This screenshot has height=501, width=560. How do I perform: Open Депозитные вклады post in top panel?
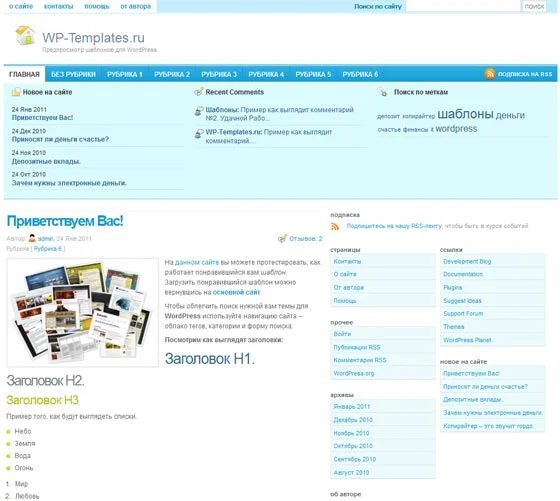point(46,161)
